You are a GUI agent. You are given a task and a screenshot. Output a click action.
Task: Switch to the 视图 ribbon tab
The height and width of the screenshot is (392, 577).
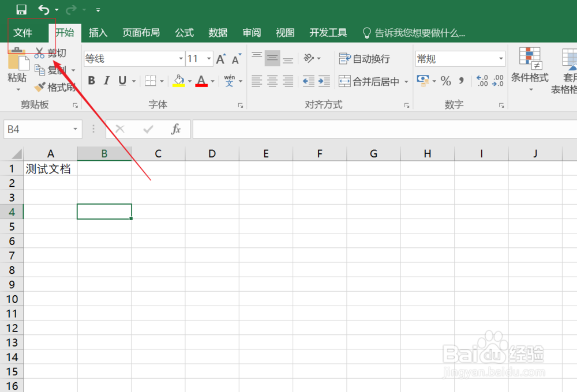click(285, 33)
